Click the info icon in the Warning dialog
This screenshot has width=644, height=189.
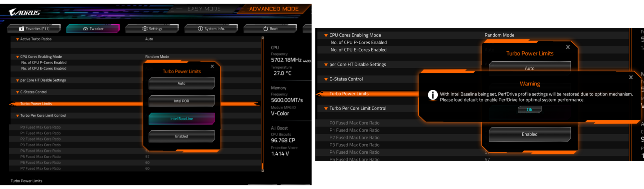[433, 95]
